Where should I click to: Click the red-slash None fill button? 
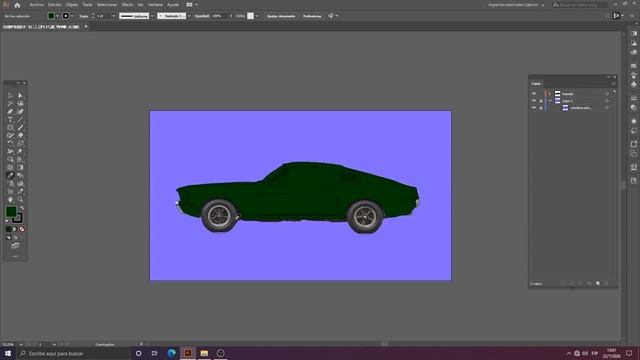pyautogui.click(x=22, y=229)
